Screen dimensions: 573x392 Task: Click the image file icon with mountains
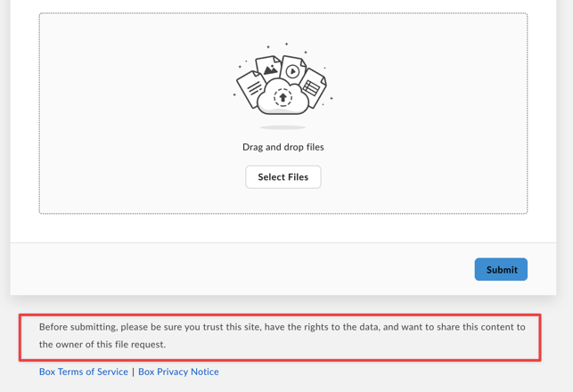coord(268,68)
